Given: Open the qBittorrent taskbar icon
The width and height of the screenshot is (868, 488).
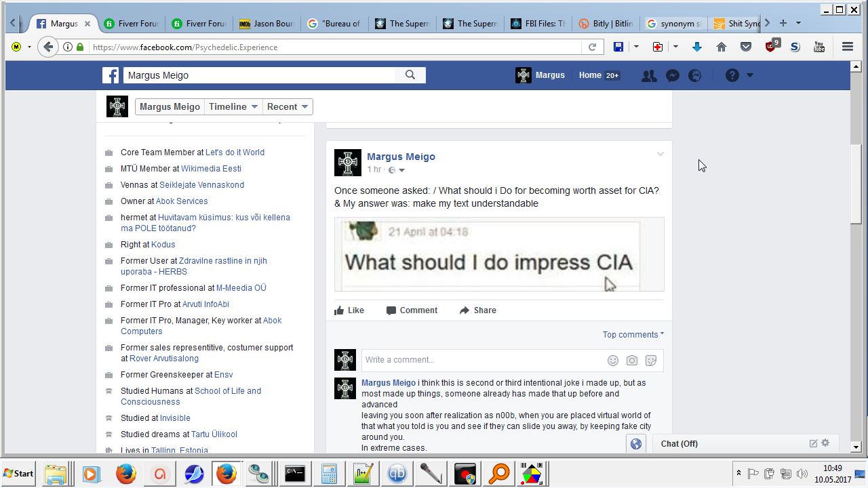Looking at the screenshot, I should click(397, 473).
